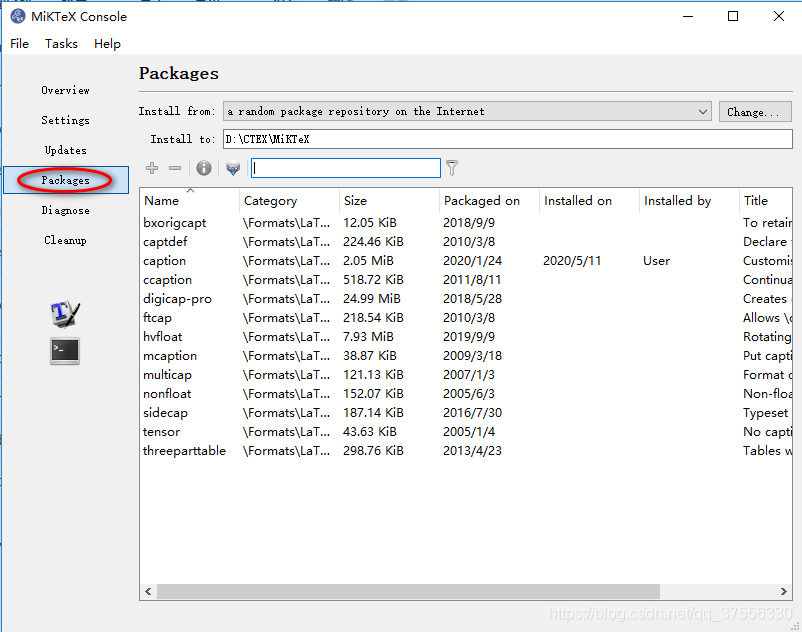Sort by the Size column header
The width and height of the screenshot is (802, 632).
[x=389, y=200]
